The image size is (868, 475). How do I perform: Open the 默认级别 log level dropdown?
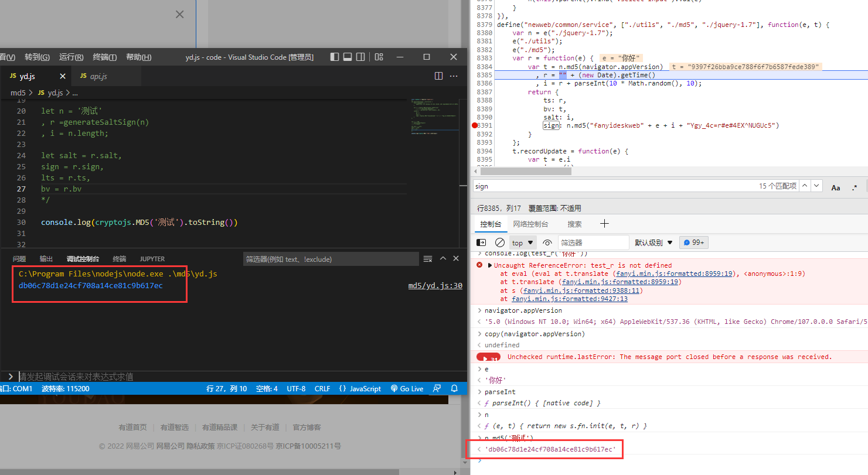[x=653, y=242]
